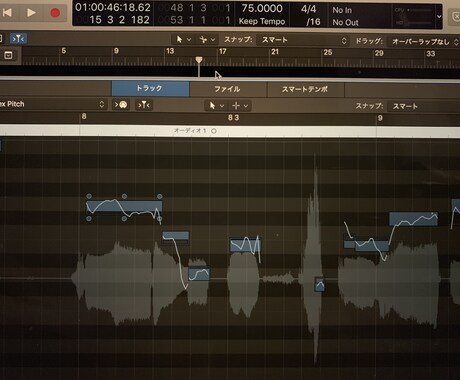
Task: Click bar 9 marker in editor ruler
Action: (380, 118)
